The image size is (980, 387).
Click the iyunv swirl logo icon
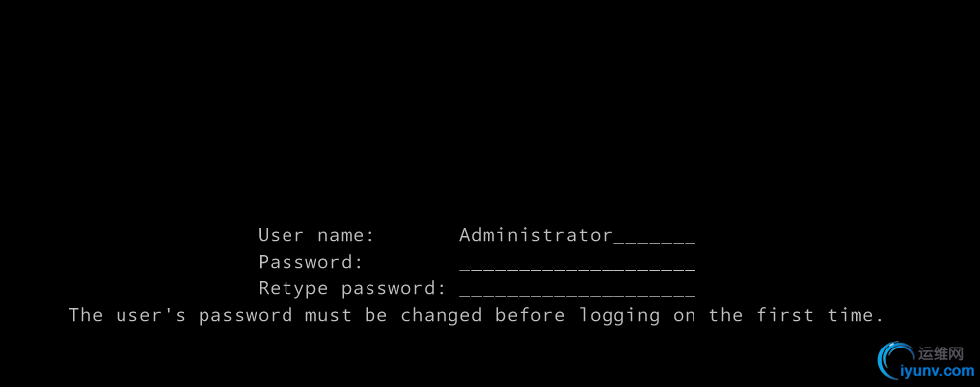[x=897, y=362]
